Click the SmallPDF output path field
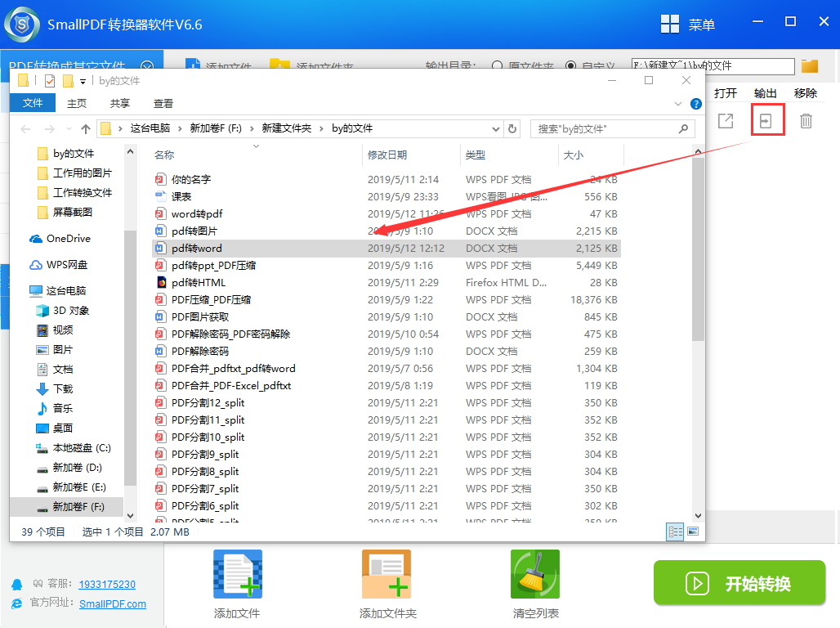This screenshot has height=628, width=840. pos(713,66)
